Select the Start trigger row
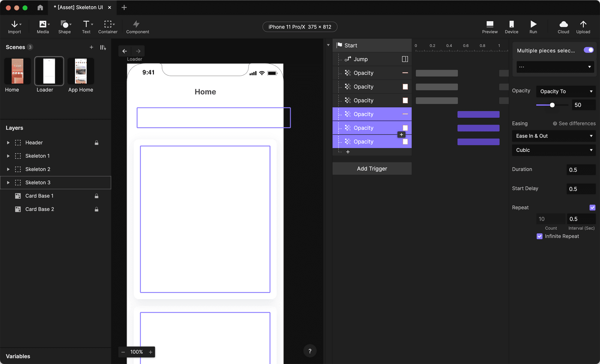 pos(372,45)
